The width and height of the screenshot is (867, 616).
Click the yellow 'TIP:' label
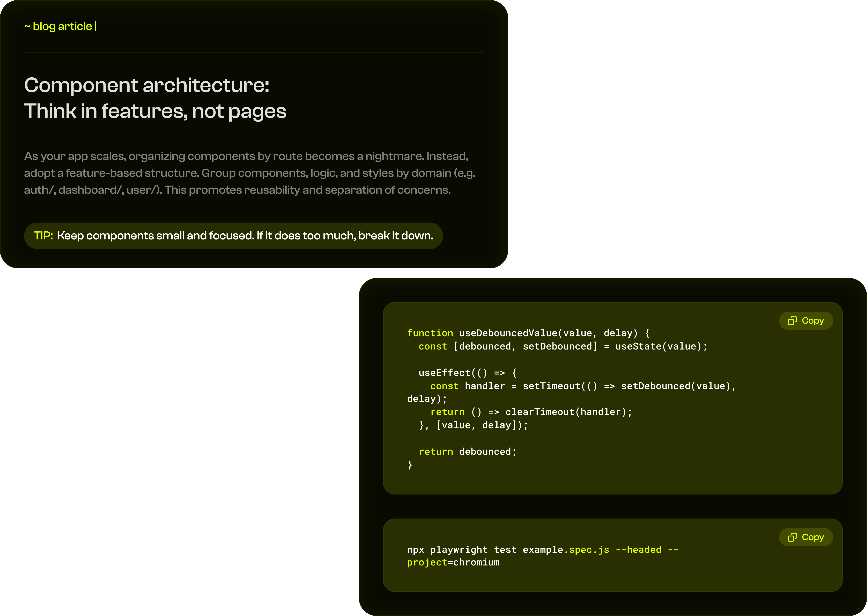pyautogui.click(x=43, y=236)
